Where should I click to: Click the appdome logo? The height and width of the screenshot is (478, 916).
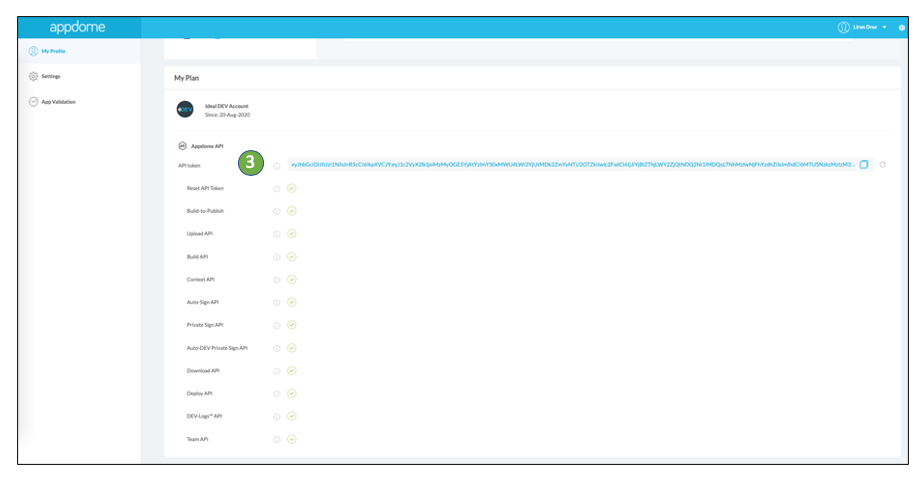tap(77, 27)
